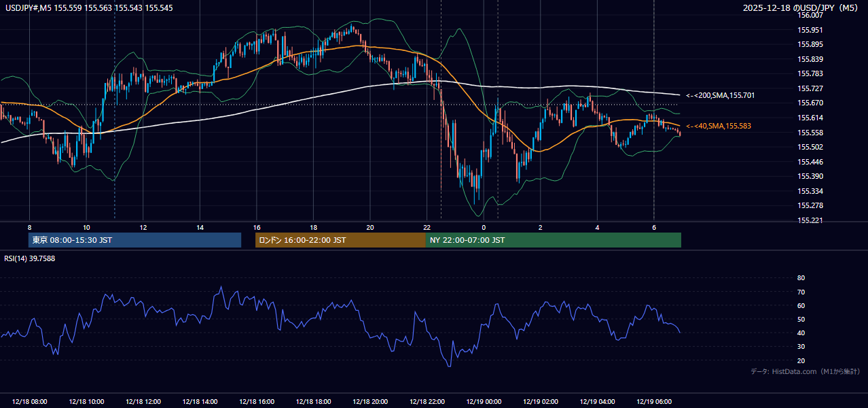
Task: Click bottom timestamp 12/18 14:00
Action: tap(200, 402)
